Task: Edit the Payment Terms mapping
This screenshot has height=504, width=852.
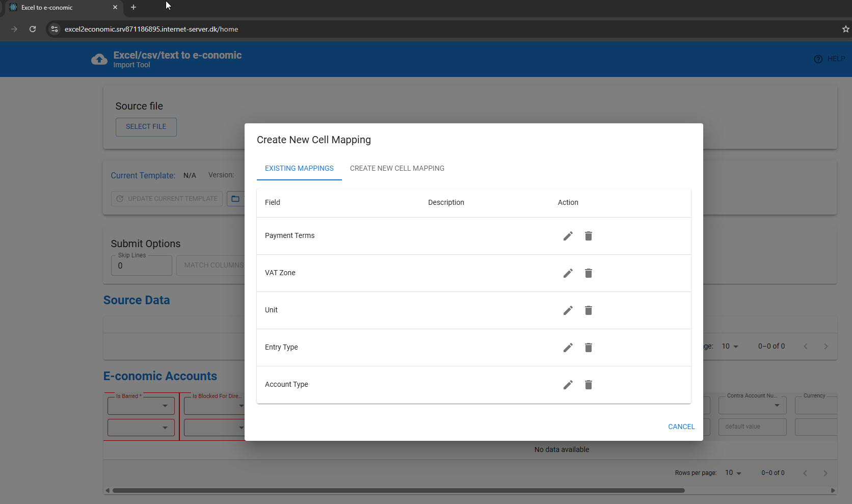Action: 568,236
